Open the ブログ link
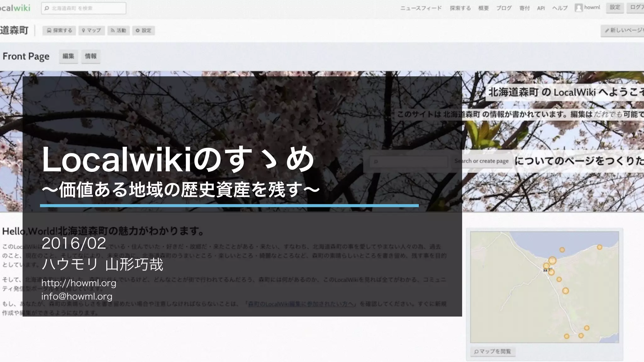This screenshot has height=362, width=644. (504, 8)
